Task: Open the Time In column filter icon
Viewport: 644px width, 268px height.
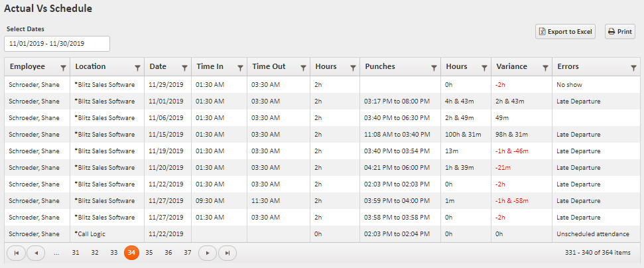Action: tap(241, 68)
